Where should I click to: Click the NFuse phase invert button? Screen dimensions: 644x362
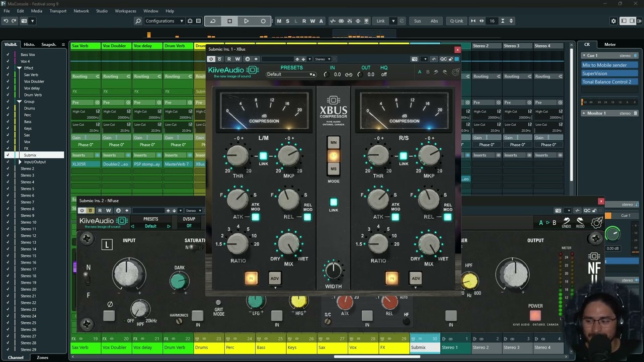point(109,315)
